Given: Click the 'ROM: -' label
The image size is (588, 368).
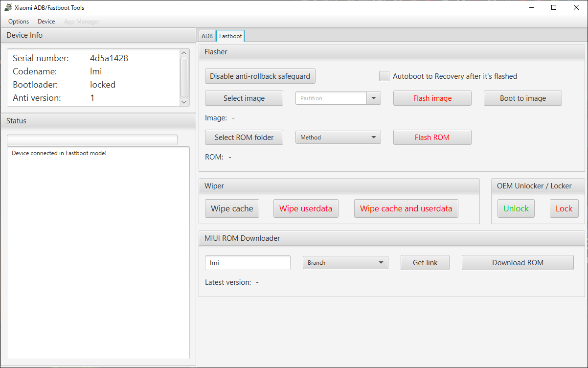Looking at the screenshot, I should click(218, 157).
